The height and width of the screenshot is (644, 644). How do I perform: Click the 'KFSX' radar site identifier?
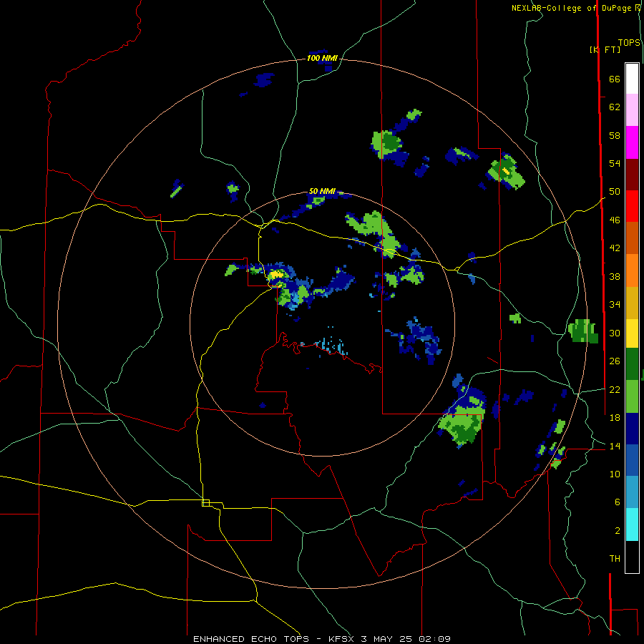pos(342,639)
